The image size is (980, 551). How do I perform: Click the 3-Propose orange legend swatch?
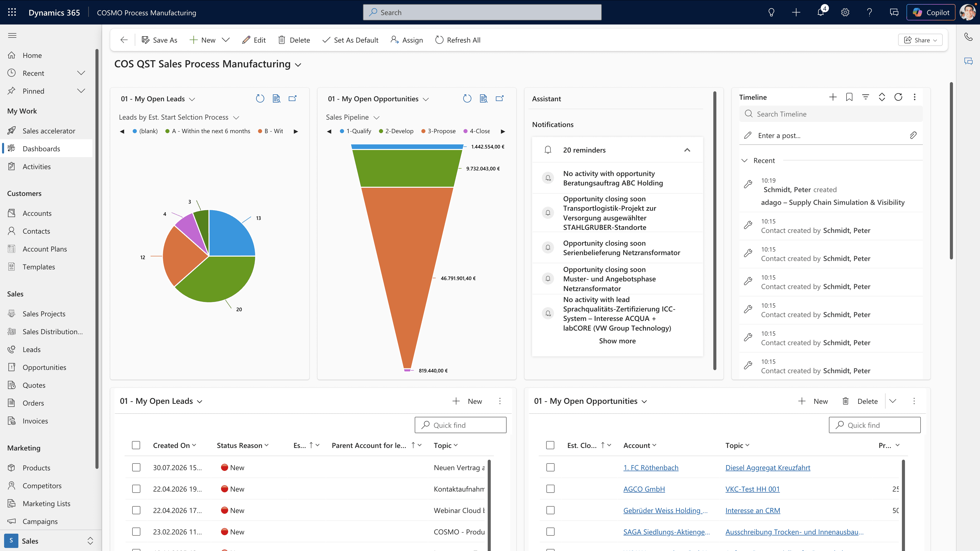click(423, 131)
